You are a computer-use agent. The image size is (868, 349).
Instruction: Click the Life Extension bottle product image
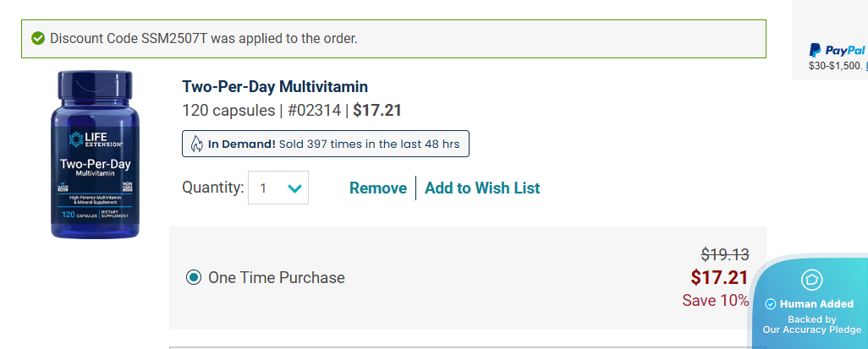tap(96, 155)
